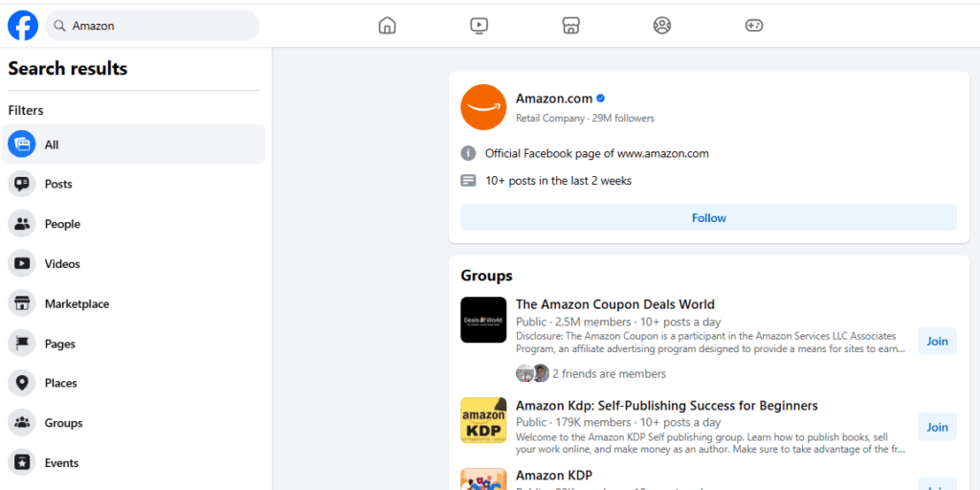Filter results by Pages
980x490 pixels.
(x=134, y=344)
